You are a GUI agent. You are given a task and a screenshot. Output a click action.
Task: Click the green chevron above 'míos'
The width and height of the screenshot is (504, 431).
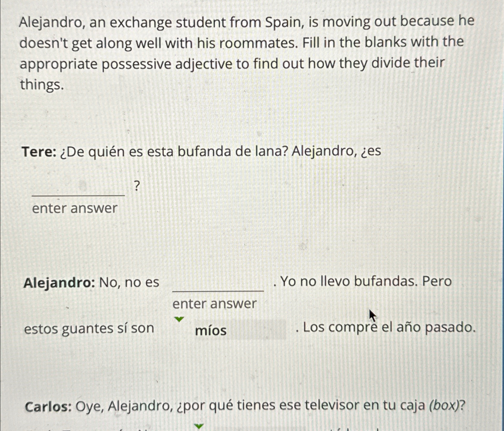coord(179,318)
